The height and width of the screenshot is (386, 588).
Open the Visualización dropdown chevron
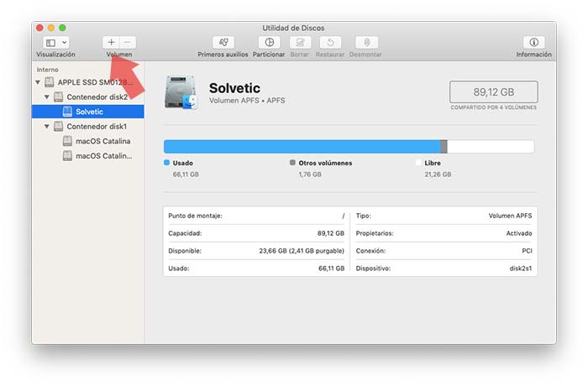tap(65, 43)
